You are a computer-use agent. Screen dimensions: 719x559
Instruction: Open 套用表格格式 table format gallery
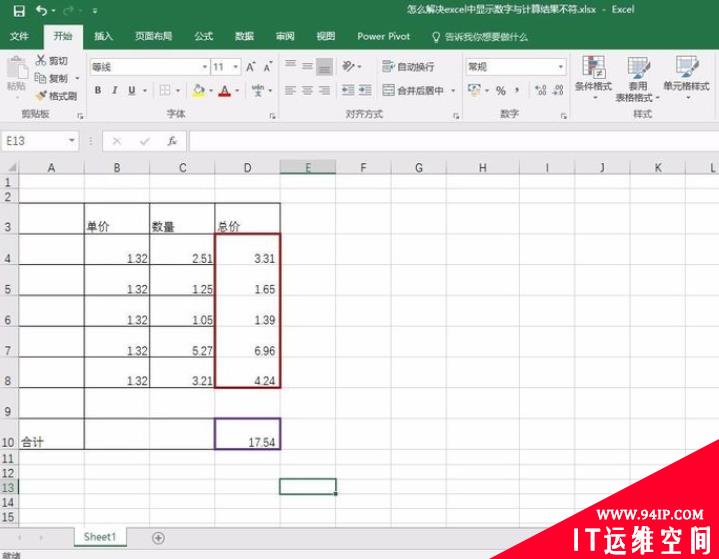(637, 79)
